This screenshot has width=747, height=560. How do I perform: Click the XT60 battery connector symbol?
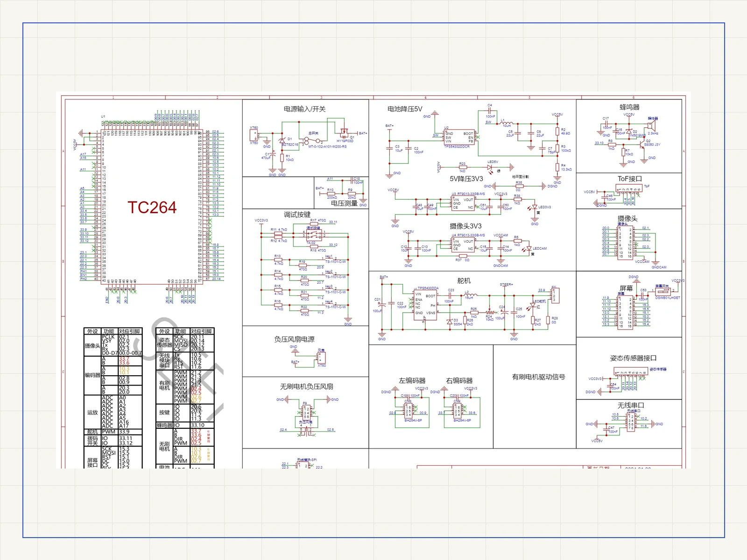[x=254, y=135]
